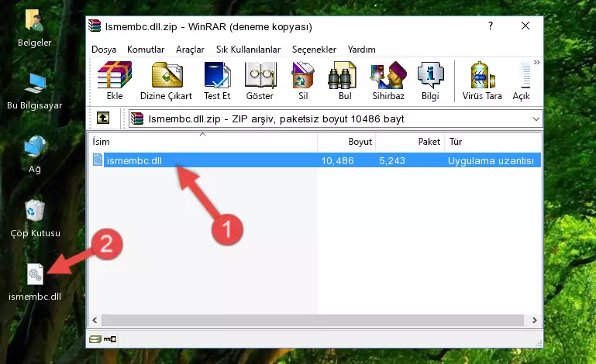Sort by Paket column header
Image resolution: width=596 pixels, height=364 pixels.
pos(410,142)
